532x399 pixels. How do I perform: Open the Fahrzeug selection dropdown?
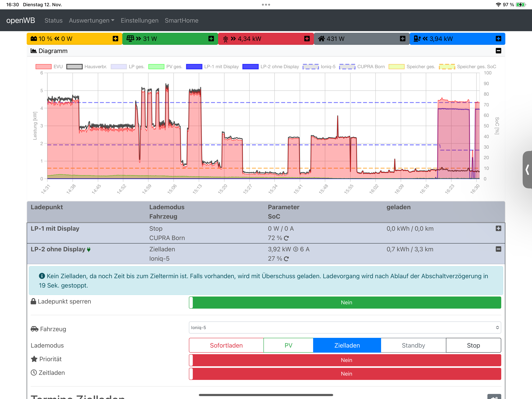[345, 327]
